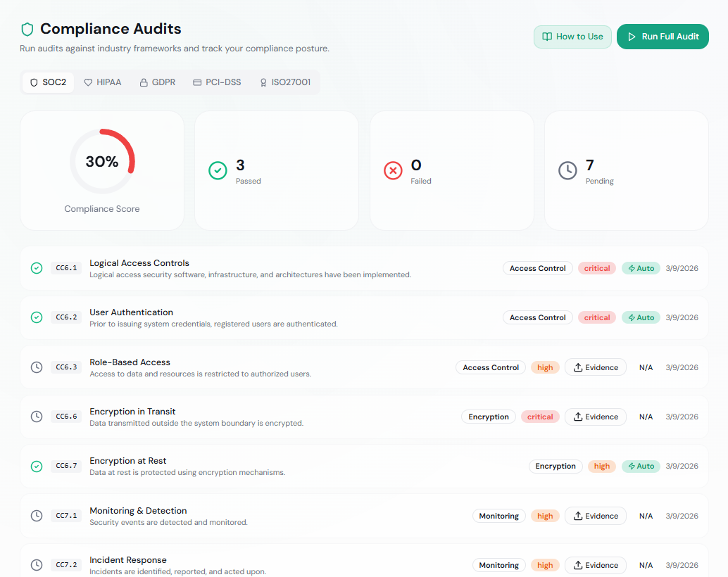Viewport: 728px width, 577px height.
Task: Click the Auto badge on Encryption at Rest
Action: pos(641,466)
